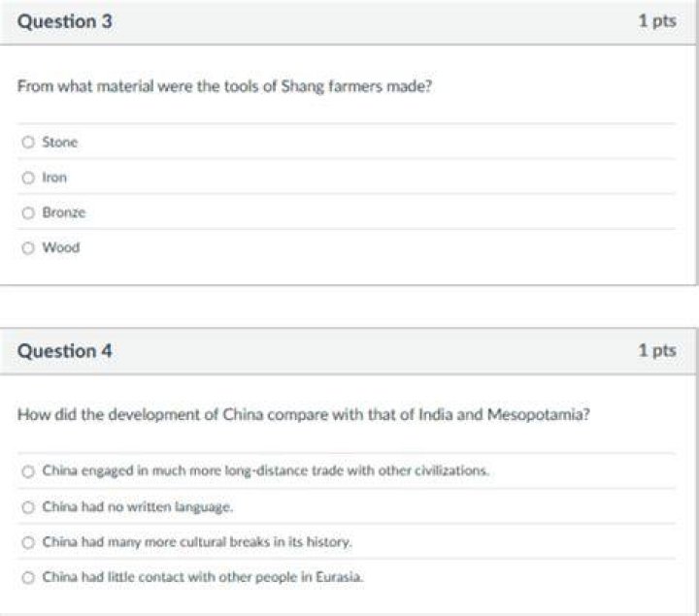Screen dimensions: 699x616
Task: Click the Question 4 header title
Action: click(x=65, y=351)
